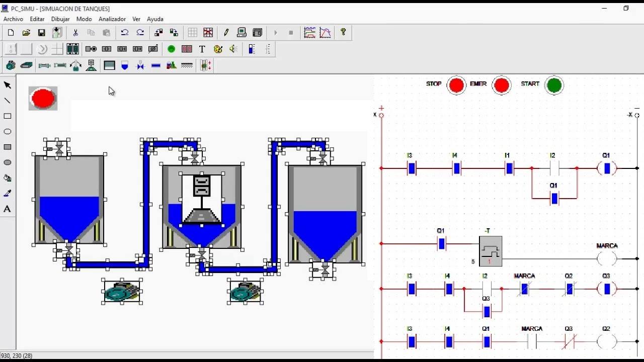The image size is (644, 362).
Task: Click the stop simulation square
Action: [x=291, y=33]
